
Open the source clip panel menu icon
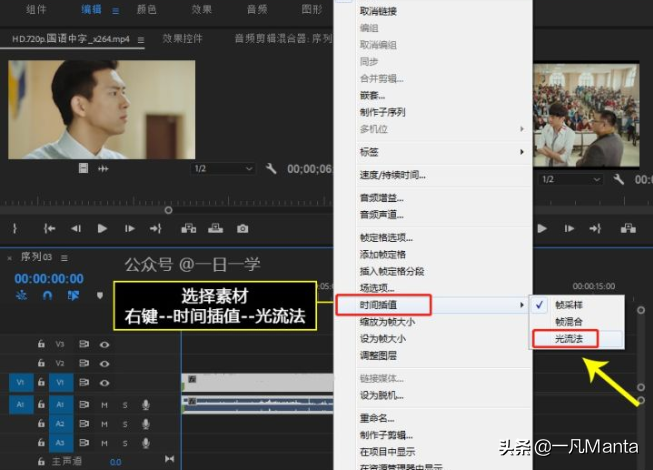pos(141,40)
